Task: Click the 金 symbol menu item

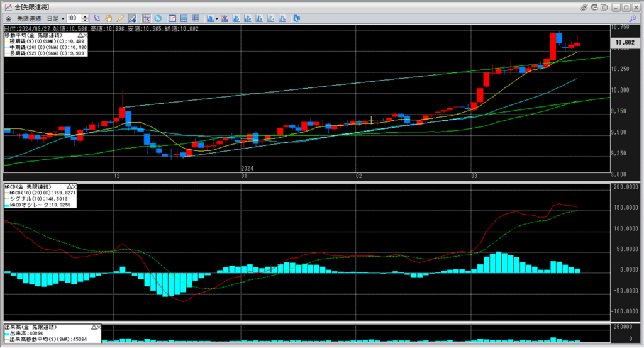Action: click(x=8, y=18)
